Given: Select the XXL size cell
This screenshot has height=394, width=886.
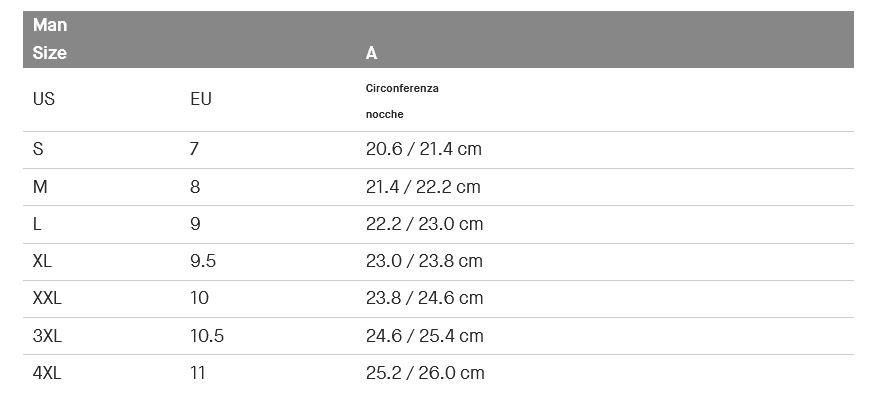Looking at the screenshot, I should pyautogui.click(x=47, y=298).
